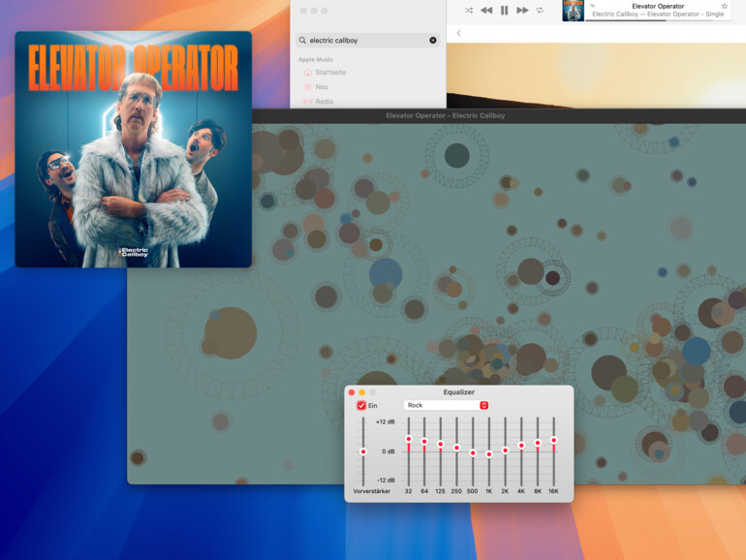The width and height of the screenshot is (746, 560).
Task: Click the Elevator Operator album artwork window
Action: pos(134,149)
